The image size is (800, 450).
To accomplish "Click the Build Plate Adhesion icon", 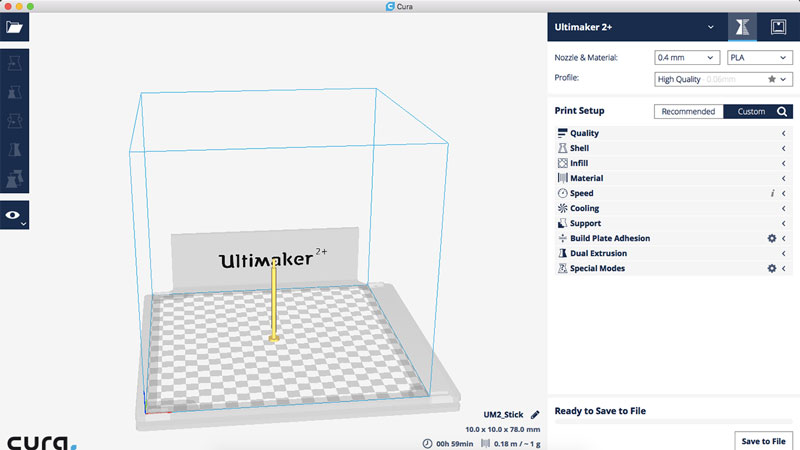I will (x=562, y=238).
